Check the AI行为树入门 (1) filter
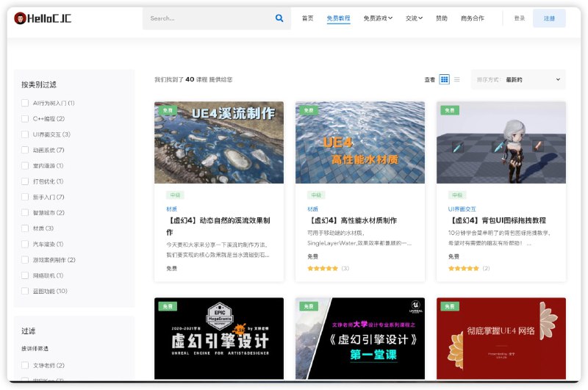 pos(25,103)
